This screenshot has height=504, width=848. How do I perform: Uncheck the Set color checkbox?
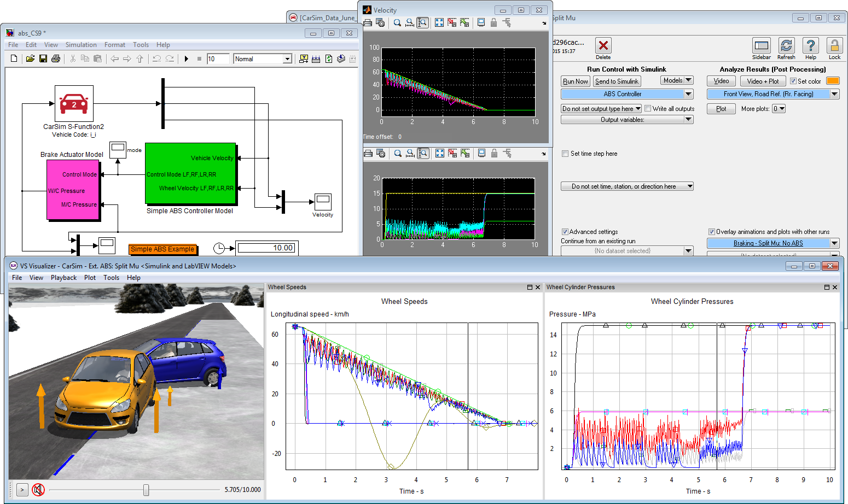click(x=793, y=81)
